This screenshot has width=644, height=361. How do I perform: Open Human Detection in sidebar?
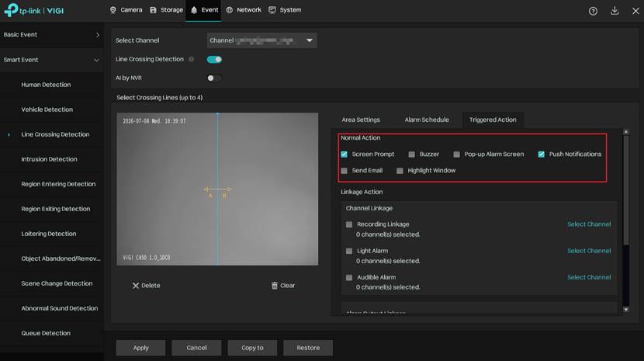52,85
